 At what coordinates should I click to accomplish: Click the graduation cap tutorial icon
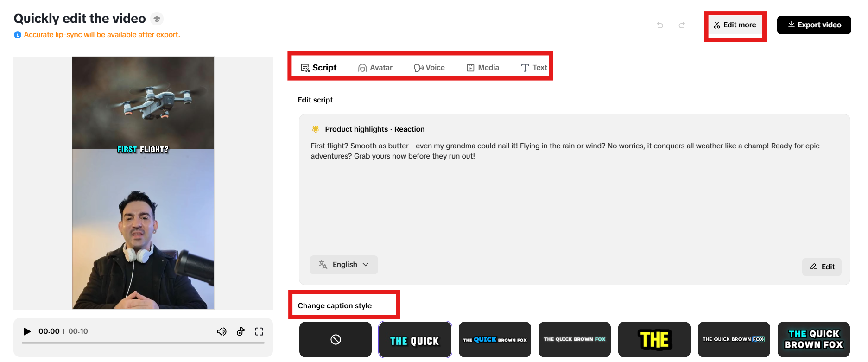(x=157, y=19)
